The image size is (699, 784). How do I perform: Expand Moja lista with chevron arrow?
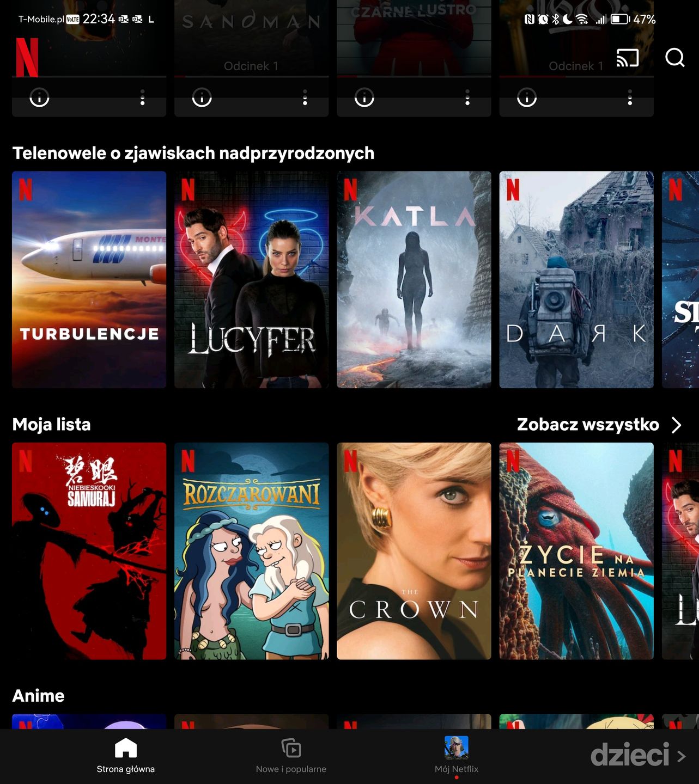point(676,425)
